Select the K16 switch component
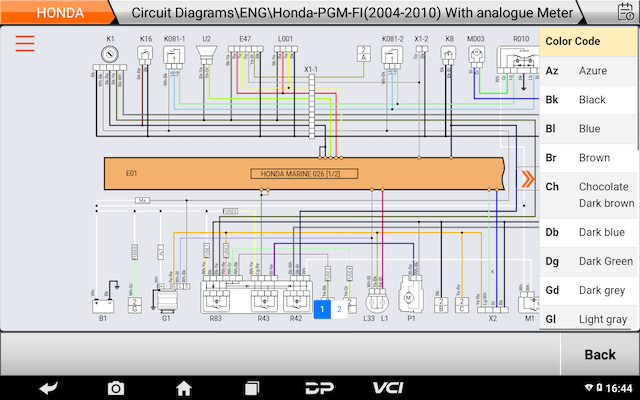The height and width of the screenshot is (400, 640). [145, 55]
